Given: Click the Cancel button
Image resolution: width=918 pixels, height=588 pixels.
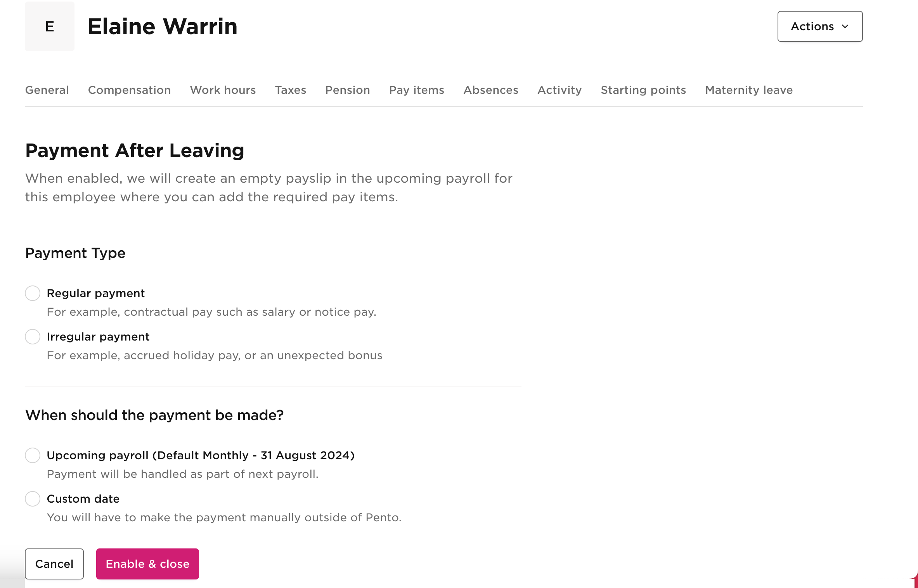Looking at the screenshot, I should click(54, 564).
